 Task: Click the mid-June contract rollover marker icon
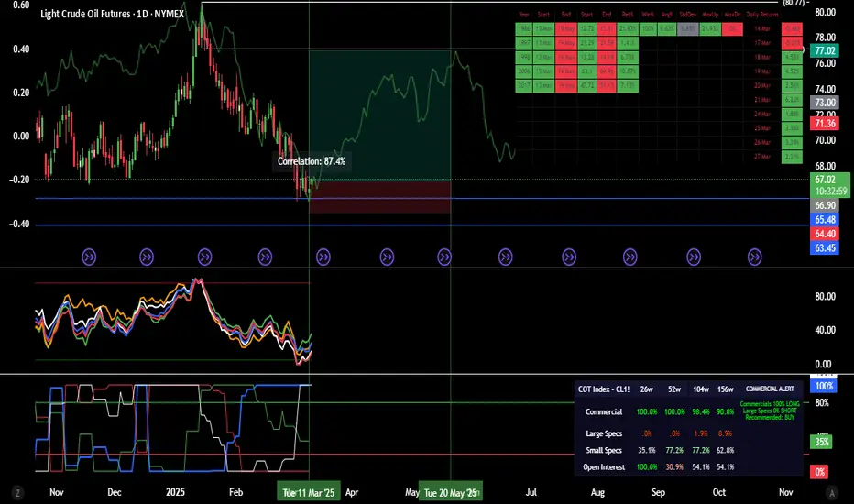tap(506, 257)
